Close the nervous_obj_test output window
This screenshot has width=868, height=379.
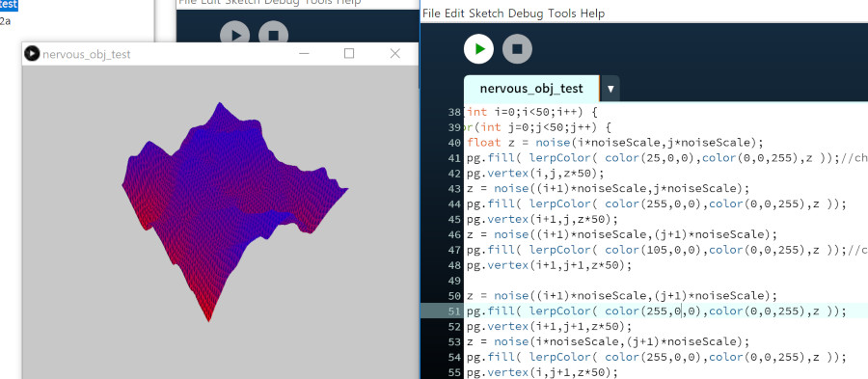(x=394, y=53)
